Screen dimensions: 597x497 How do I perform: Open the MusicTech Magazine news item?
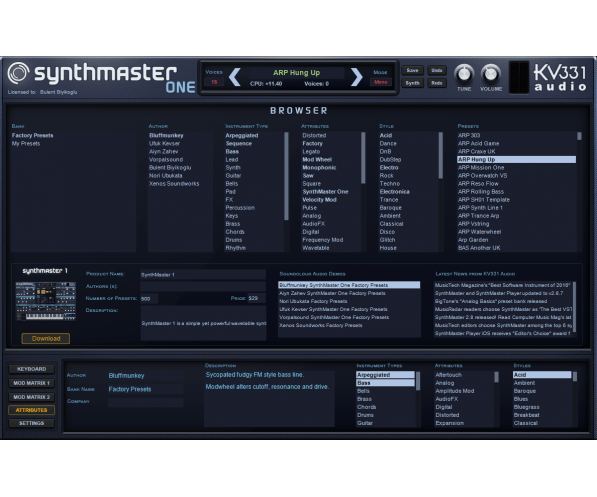[x=503, y=285]
